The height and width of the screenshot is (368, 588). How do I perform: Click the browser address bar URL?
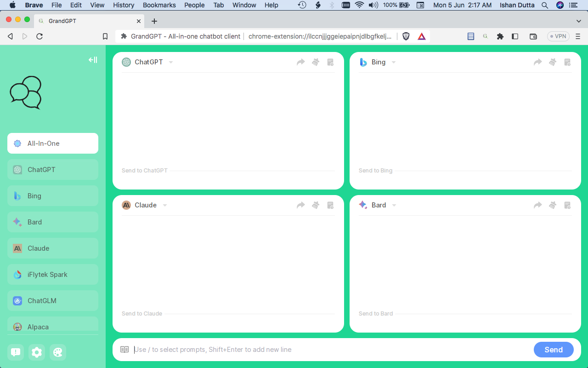320,36
